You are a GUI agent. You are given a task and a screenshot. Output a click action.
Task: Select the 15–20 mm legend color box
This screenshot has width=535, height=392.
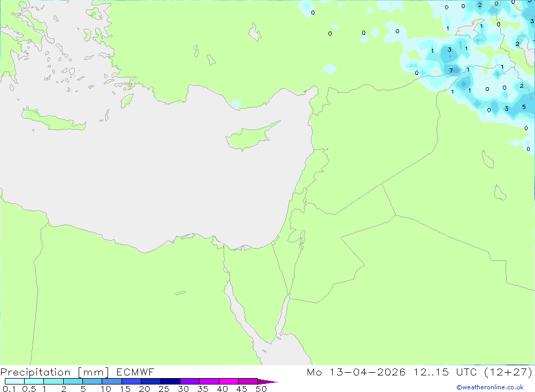coord(132,381)
